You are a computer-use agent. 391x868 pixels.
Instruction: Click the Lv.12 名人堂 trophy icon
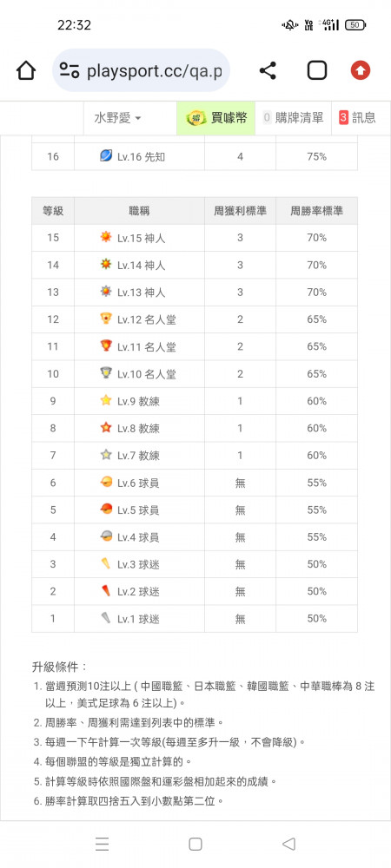(106, 319)
